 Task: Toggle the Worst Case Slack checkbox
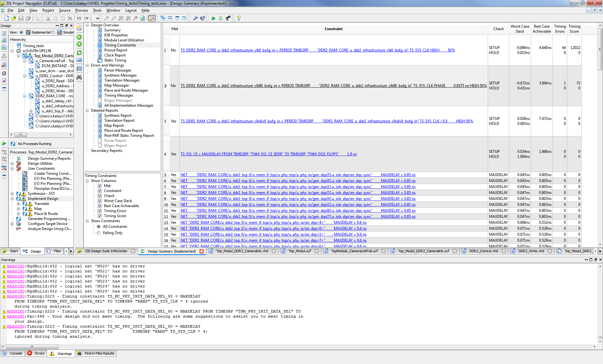click(x=100, y=201)
